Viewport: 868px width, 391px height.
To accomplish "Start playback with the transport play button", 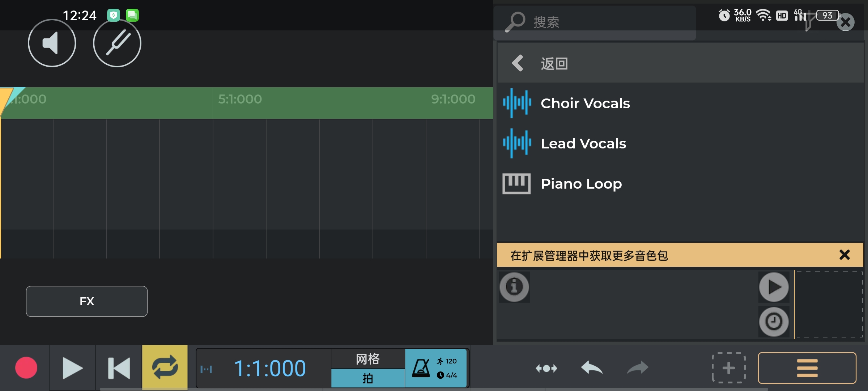I will tap(72, 368).
